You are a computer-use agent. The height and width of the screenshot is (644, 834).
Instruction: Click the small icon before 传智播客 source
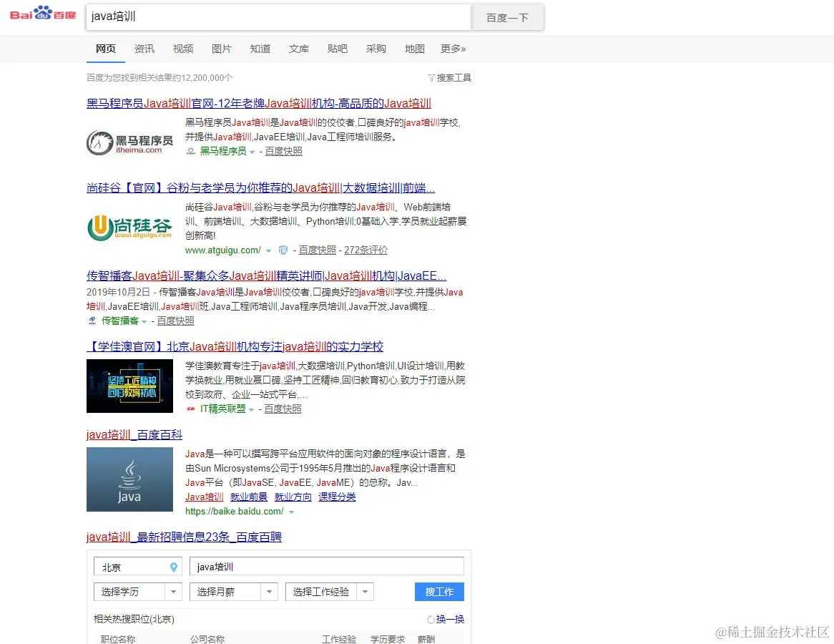(x=92, y=321)
